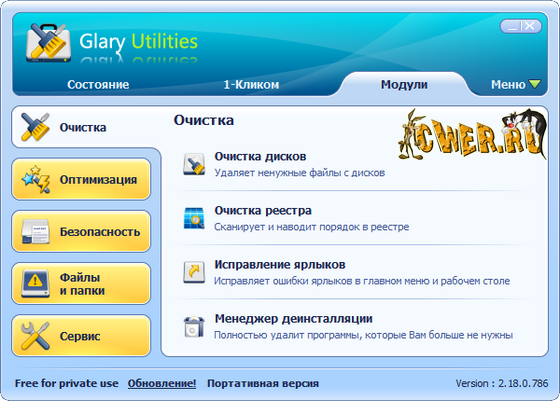Click the Очистка panel heading
Screen dimensions: 560x401
pos(204,120)
